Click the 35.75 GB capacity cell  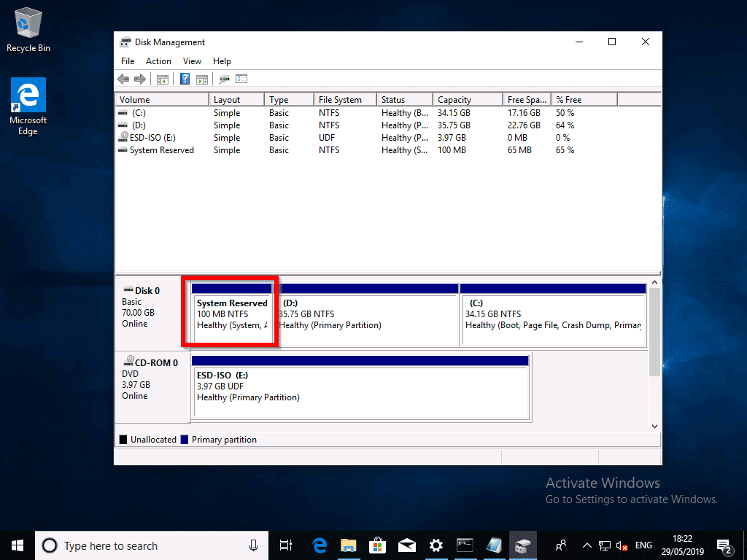tap(454, 125)
